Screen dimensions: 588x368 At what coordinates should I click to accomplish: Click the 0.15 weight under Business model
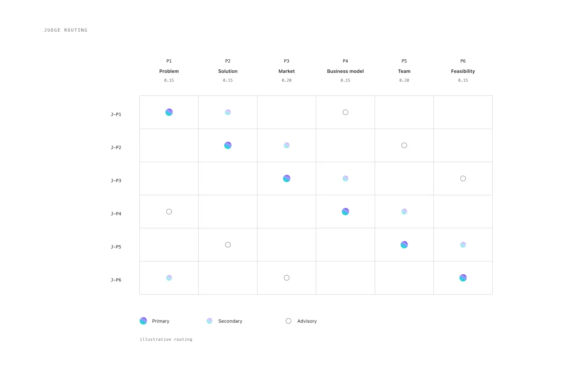tap(345, 80)
